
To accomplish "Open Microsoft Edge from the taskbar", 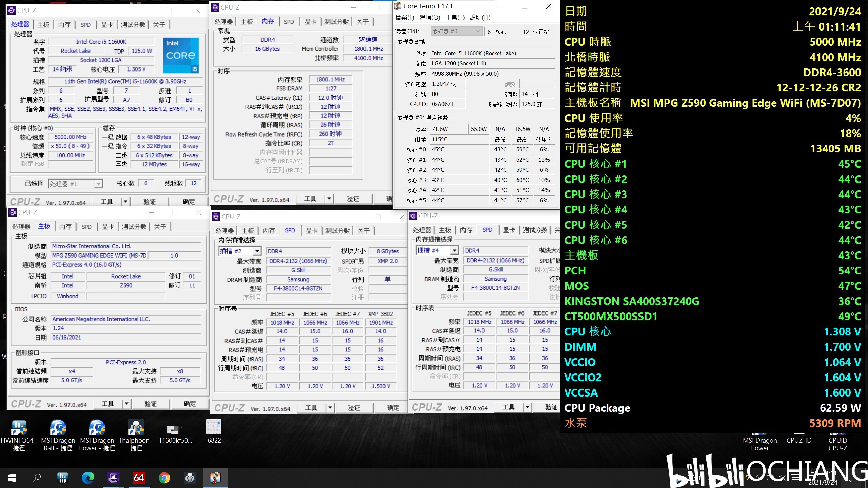I will coord(88,478).
